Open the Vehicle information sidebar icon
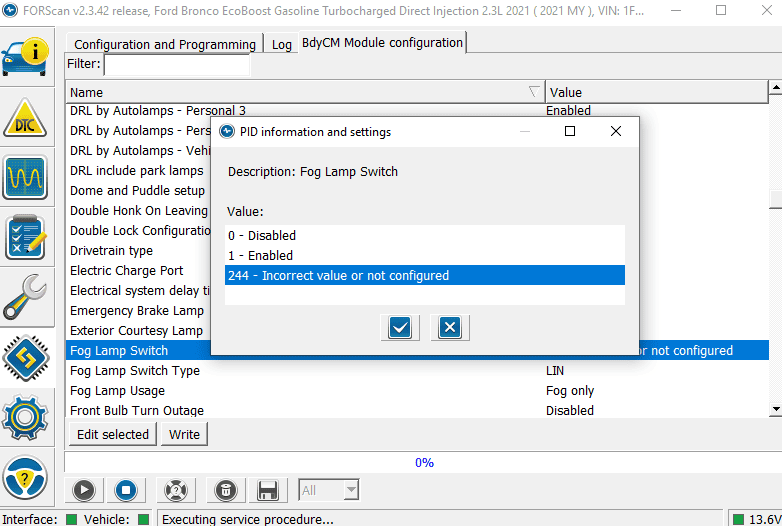 tap(25, 57)
